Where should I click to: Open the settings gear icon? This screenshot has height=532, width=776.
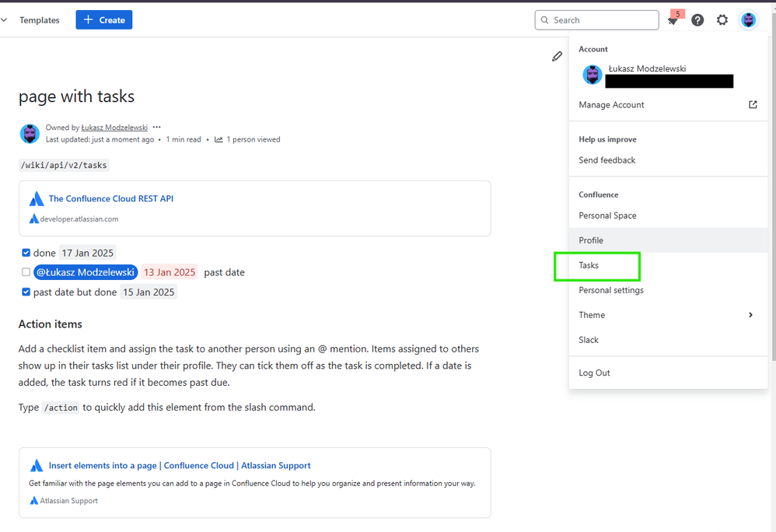click(722, 20)
